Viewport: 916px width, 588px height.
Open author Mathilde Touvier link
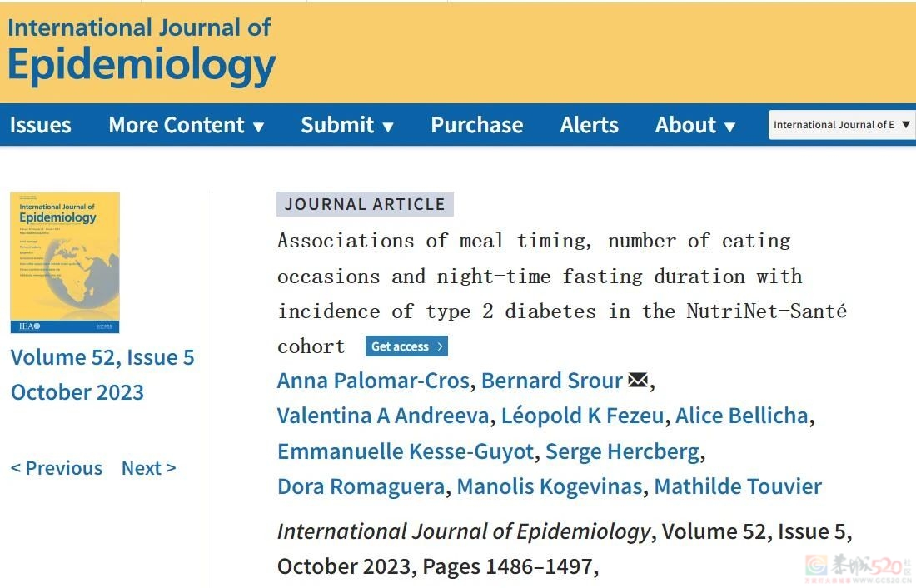[737, 486]
